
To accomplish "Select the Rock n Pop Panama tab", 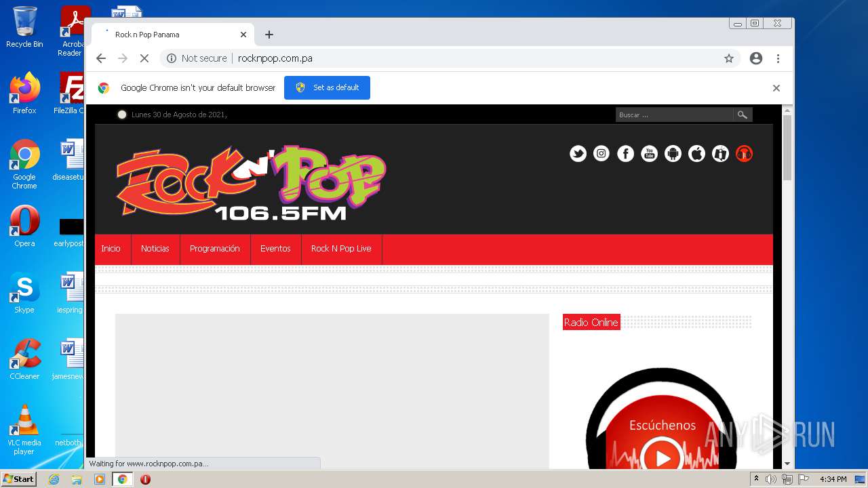I will [173, 35].
